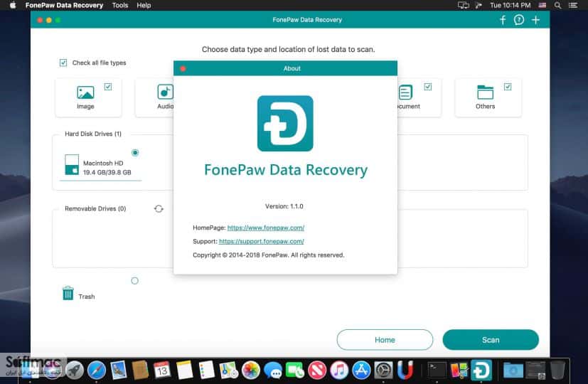Click the menu bar clock
This screenshot has height=384, width=588.
click(x=510, y=5)
